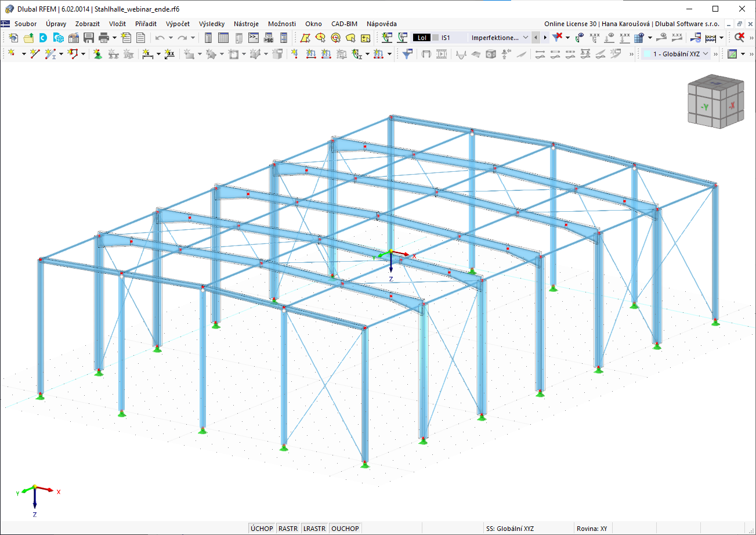
Task: Expand the print options arrow
Action: pyautogui.click(x=114, y=38)
